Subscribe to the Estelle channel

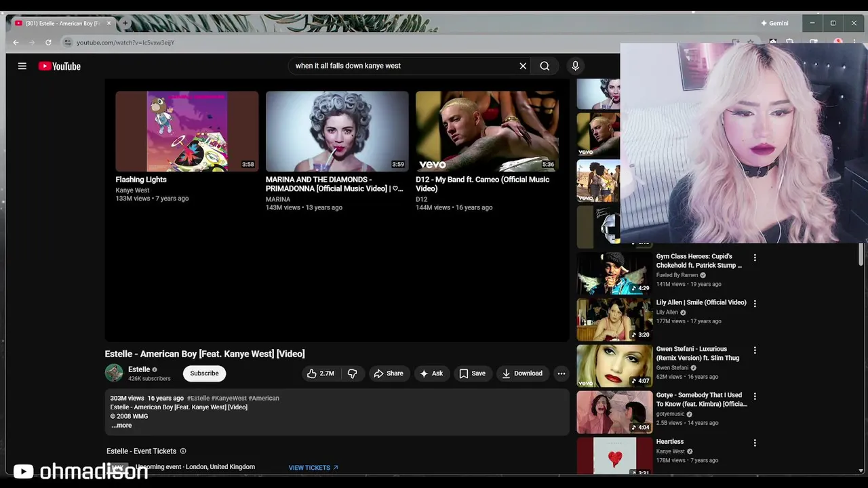coord(204,373)
